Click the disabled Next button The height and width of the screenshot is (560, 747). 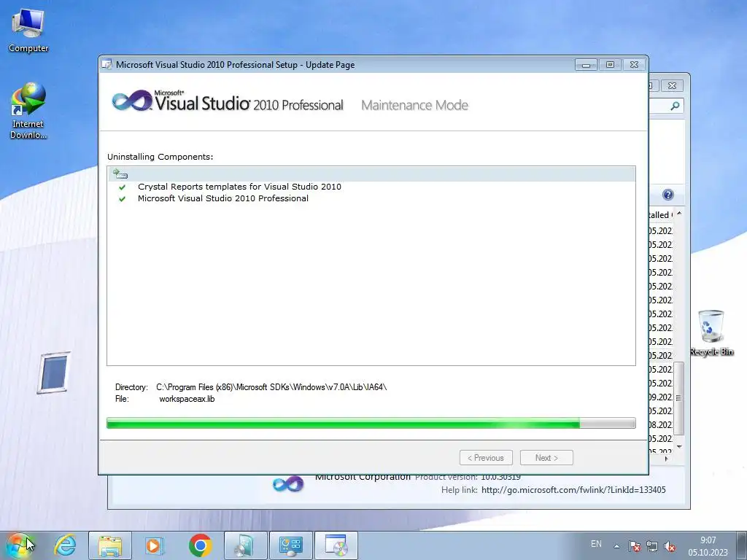point(546,458)
